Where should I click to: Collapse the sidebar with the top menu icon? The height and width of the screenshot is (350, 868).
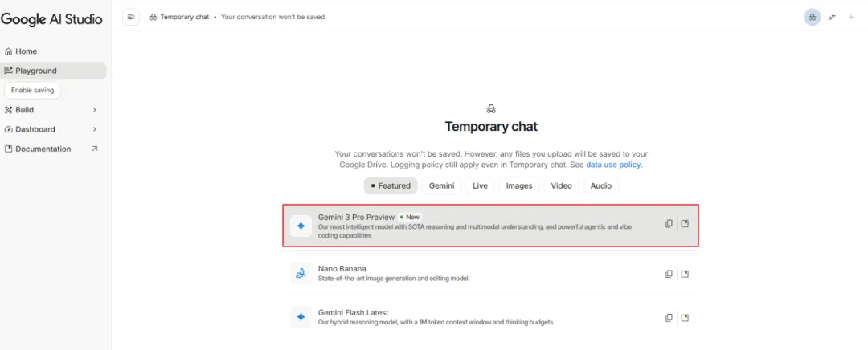[131, 17]
